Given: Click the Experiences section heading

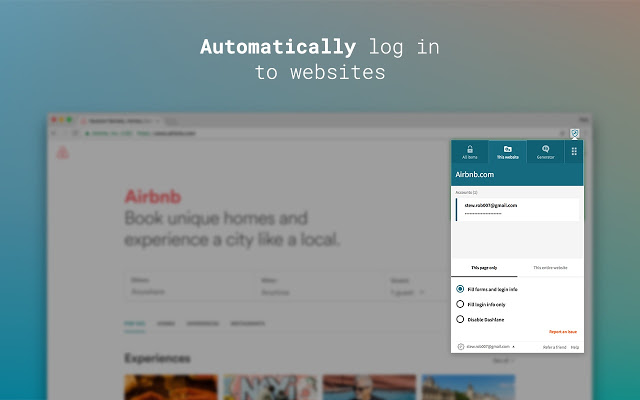Looking at the screenshot, I should pos(158,358).
